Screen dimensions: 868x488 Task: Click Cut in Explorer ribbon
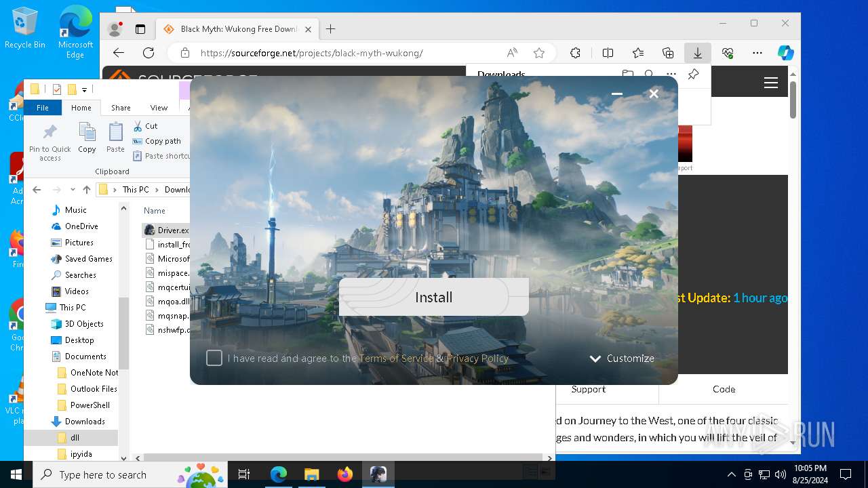click(x=145, y=126)
